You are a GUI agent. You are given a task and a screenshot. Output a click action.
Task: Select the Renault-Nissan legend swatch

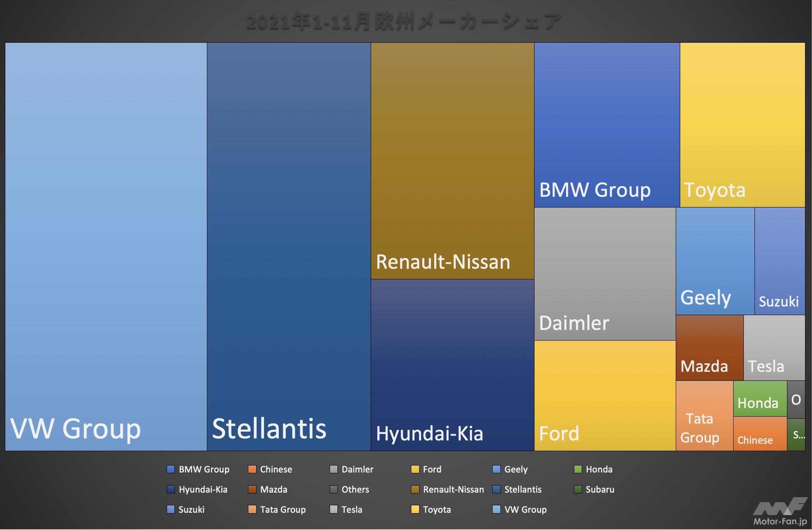pos(415,489)
